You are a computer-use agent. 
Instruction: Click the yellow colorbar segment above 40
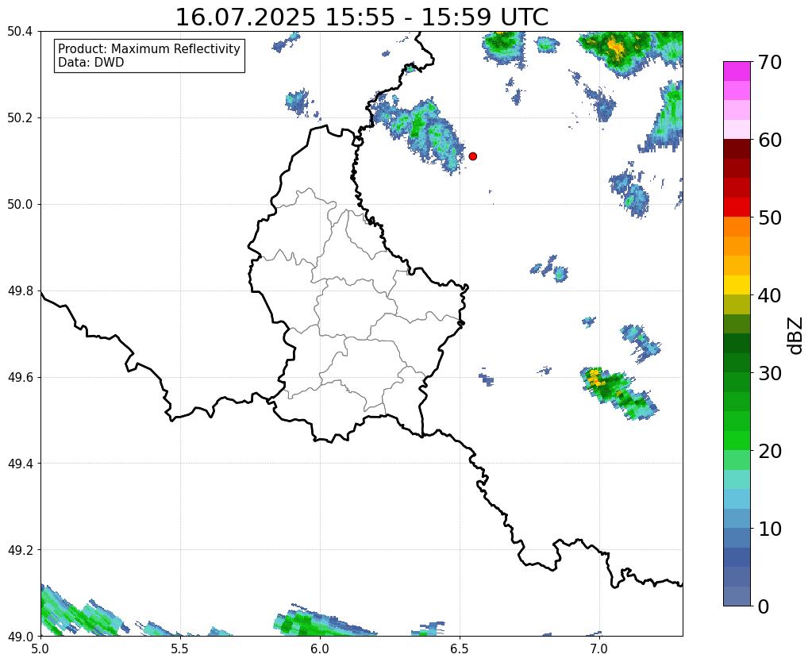tap(737, 286)
